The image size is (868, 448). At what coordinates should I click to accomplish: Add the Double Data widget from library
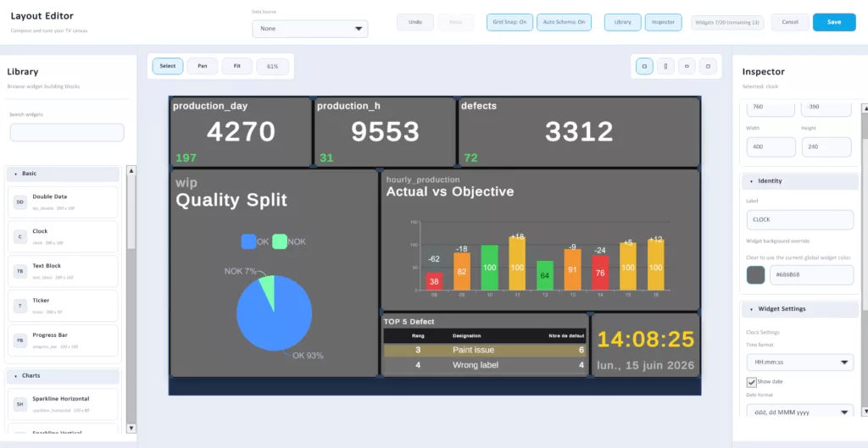(63, 202)
